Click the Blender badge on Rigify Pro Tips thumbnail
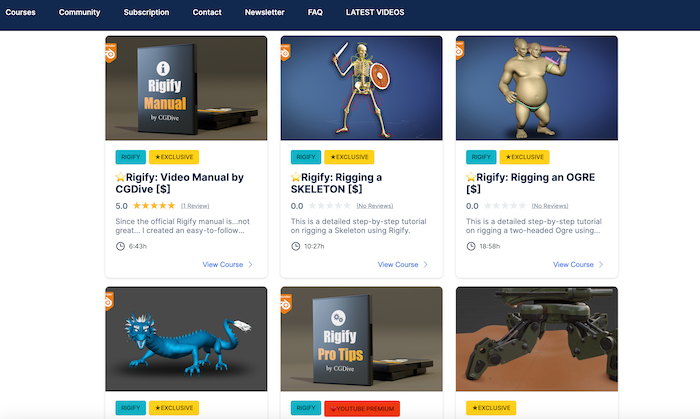The width and height of the screenshot is (700, 419). (286, 303)
